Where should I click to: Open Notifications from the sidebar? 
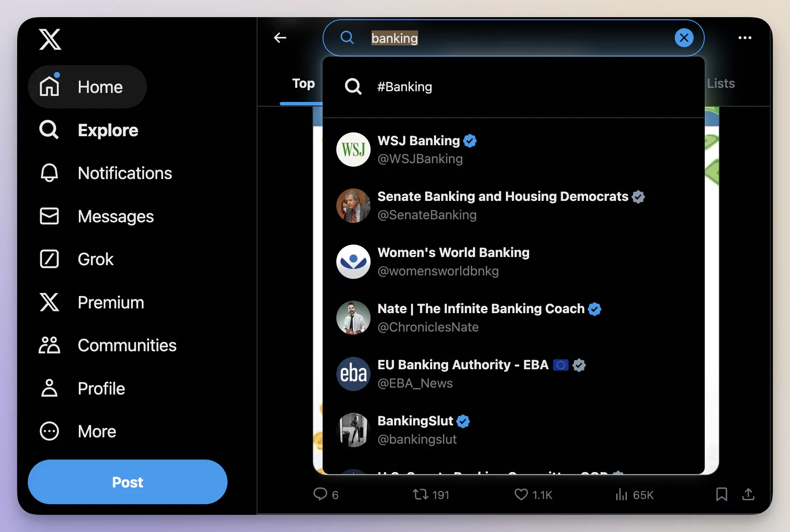coord(105,173)
